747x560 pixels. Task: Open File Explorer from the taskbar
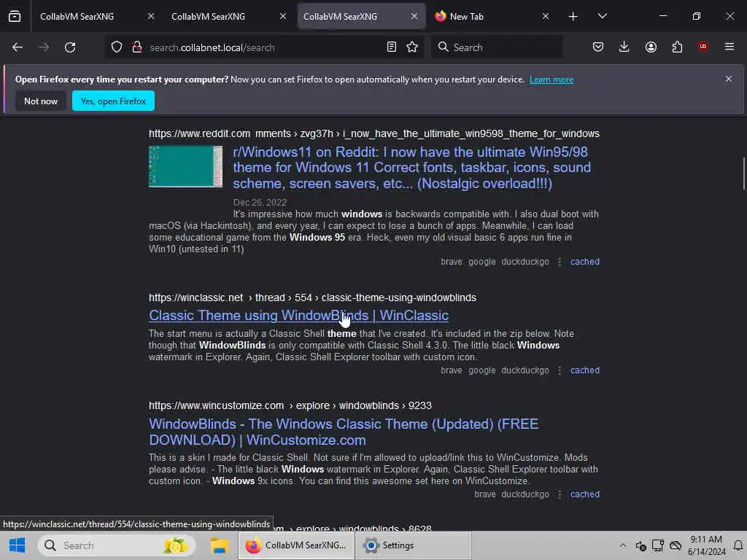click(220, 545)
